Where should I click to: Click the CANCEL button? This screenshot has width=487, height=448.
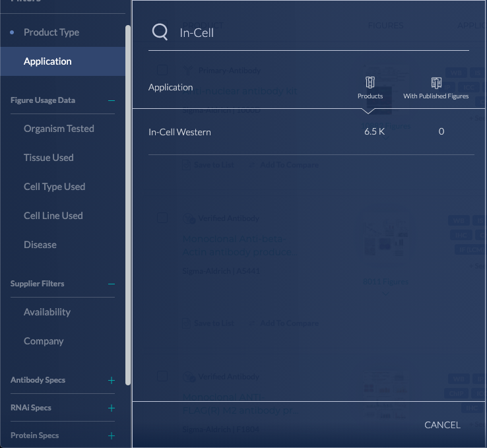pos(442,425)
